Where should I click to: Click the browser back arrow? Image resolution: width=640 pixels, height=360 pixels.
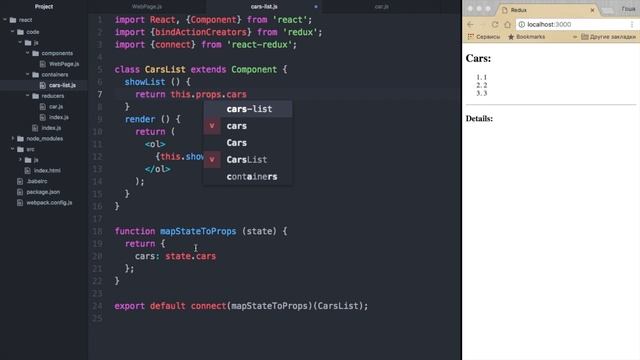[x=471, y=24]
